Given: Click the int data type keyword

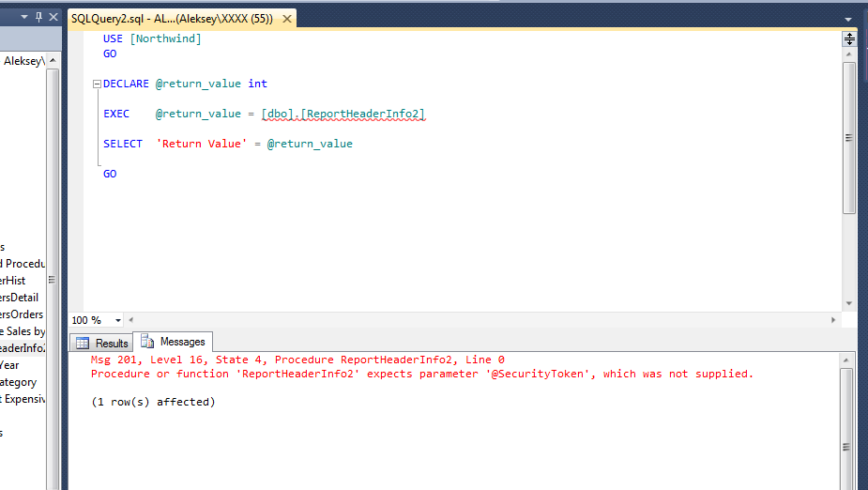Looking at the screenshot, I should (257, 84).
